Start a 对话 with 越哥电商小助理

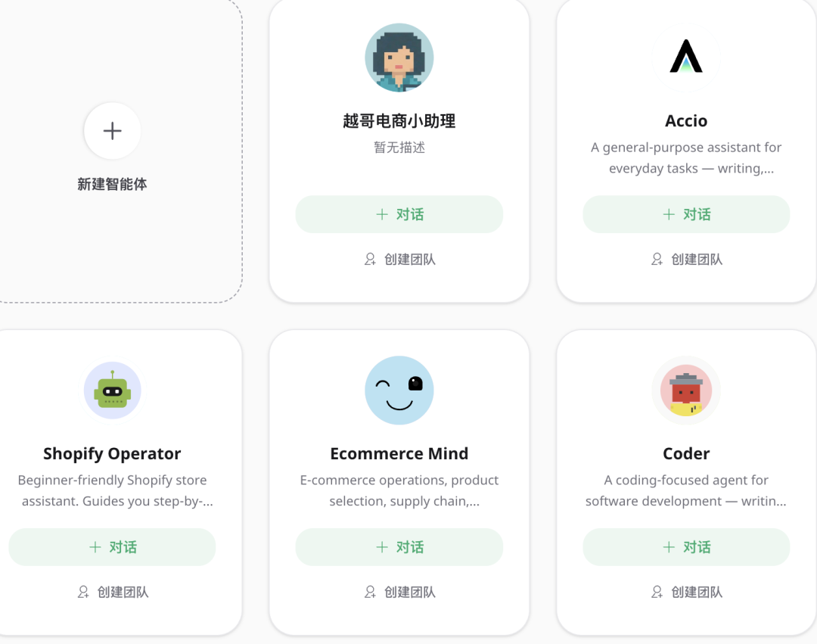[x=399, y=214]
